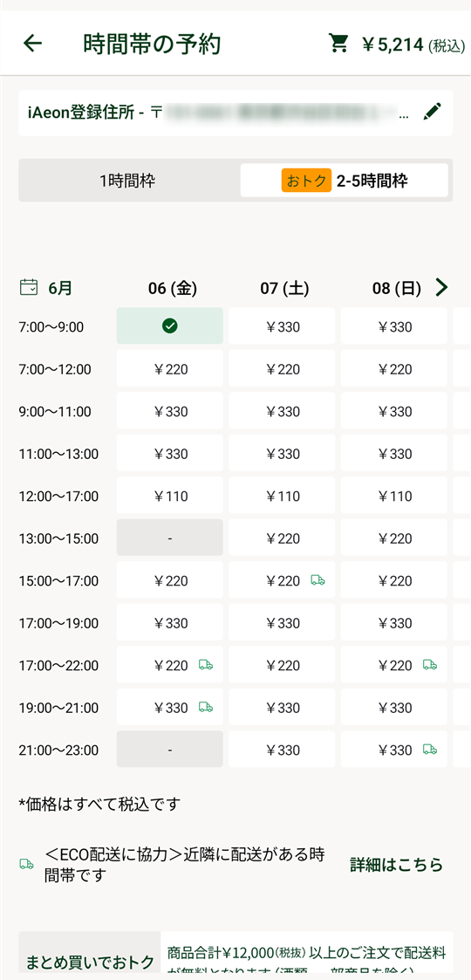Select 19:00〜21:00 ¥330 slot on 06 (金)

(x=169, y=708)
